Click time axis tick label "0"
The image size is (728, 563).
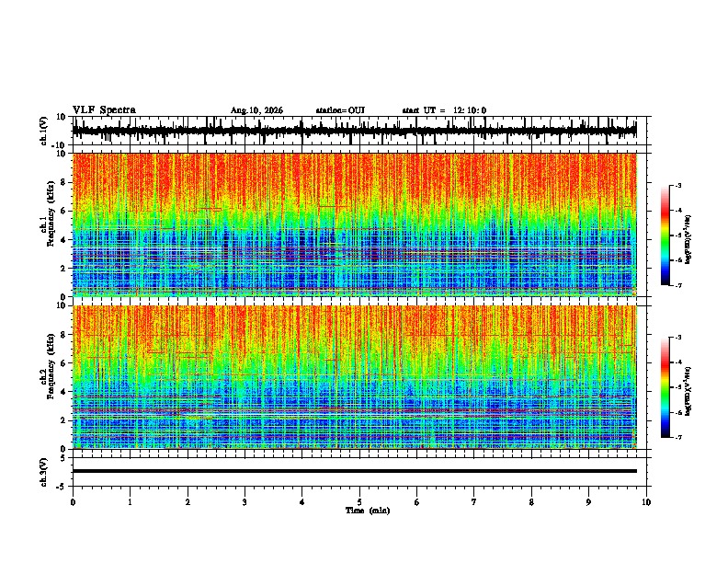click(73, 502)
